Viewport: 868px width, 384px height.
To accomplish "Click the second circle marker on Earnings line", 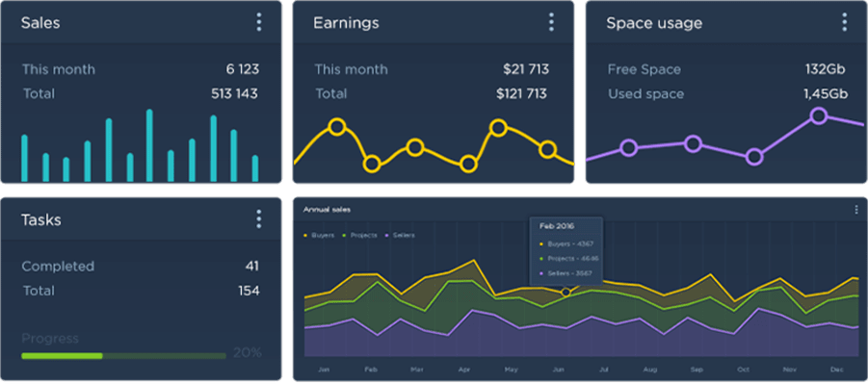I will (x=372, y=164).
